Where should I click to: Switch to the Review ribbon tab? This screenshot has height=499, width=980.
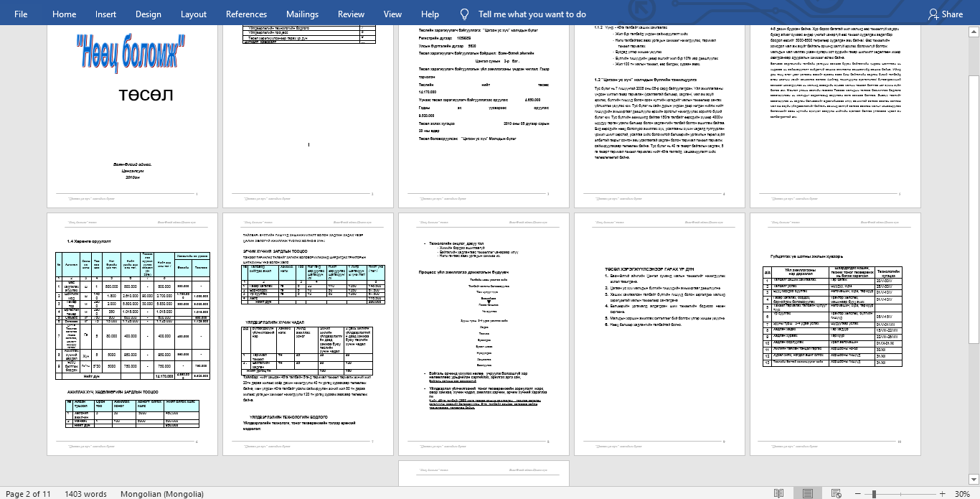351,14
